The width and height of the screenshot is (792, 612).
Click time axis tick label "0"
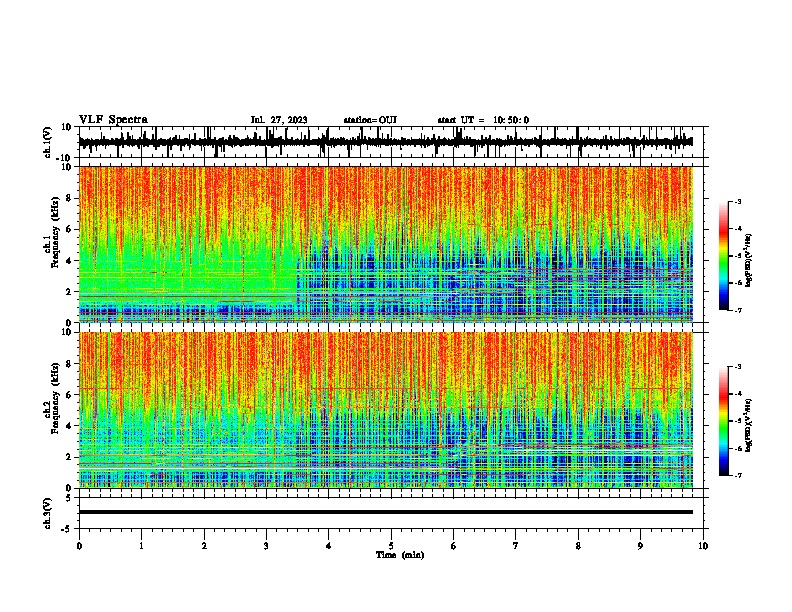pos(79,546)
